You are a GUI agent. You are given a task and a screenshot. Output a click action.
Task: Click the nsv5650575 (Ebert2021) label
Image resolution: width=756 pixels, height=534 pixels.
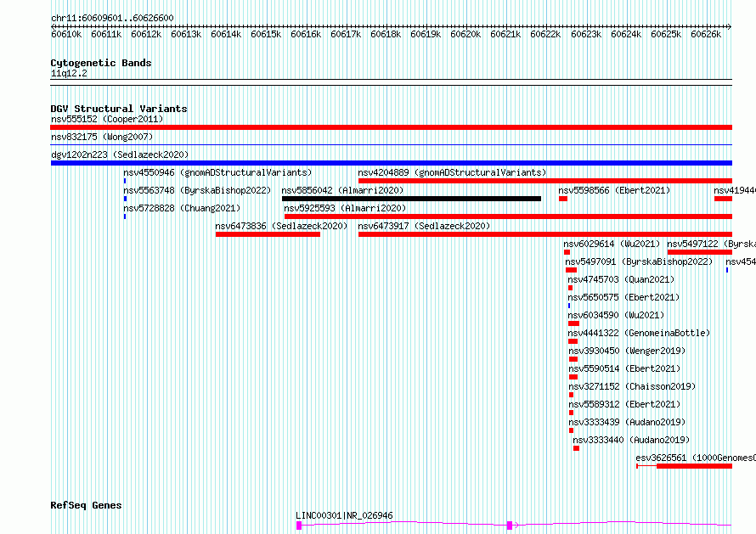[623, 297]
